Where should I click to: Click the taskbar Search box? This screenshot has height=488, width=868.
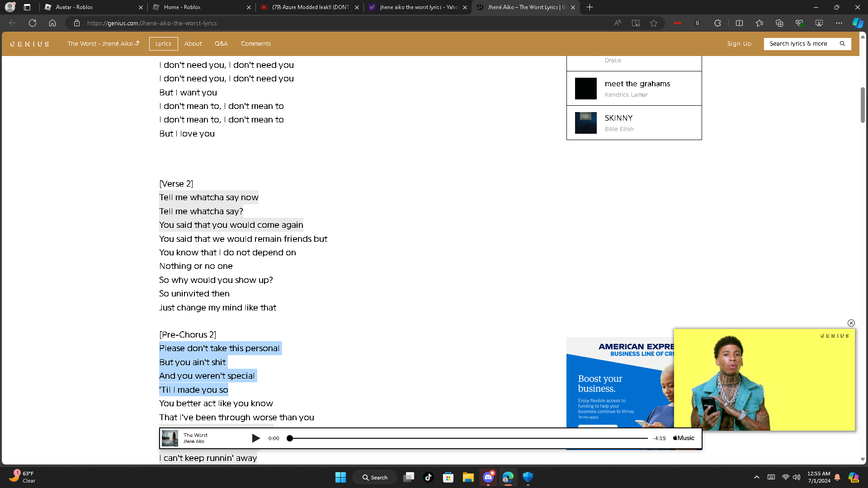[375, 477]
